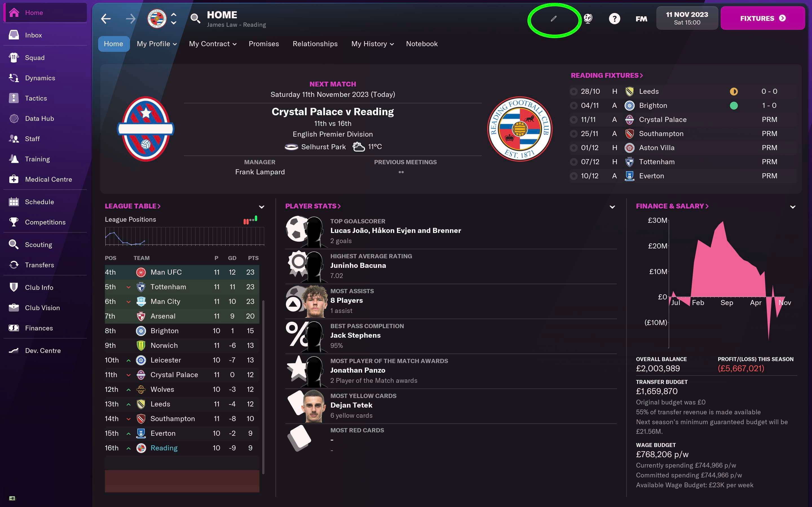Image resolution: width=812 pixels, height=507 pixels.
Task: Click the Crystal Palace v Reading match
Action: pyautogui.click(x=332, y=112)
